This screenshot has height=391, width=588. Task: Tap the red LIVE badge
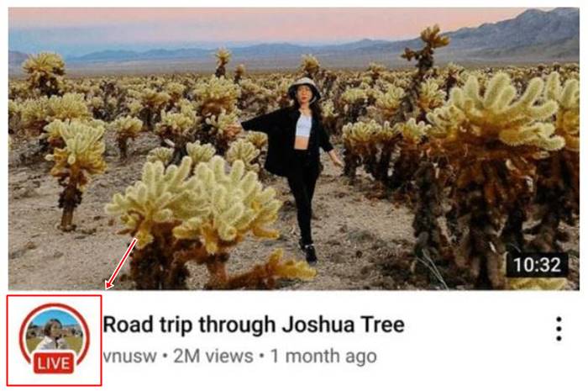[x=53, y=363]
